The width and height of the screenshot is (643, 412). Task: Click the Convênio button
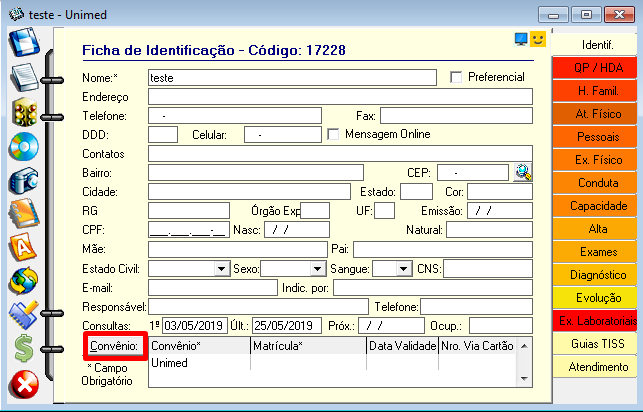click(x=114, y=346)
